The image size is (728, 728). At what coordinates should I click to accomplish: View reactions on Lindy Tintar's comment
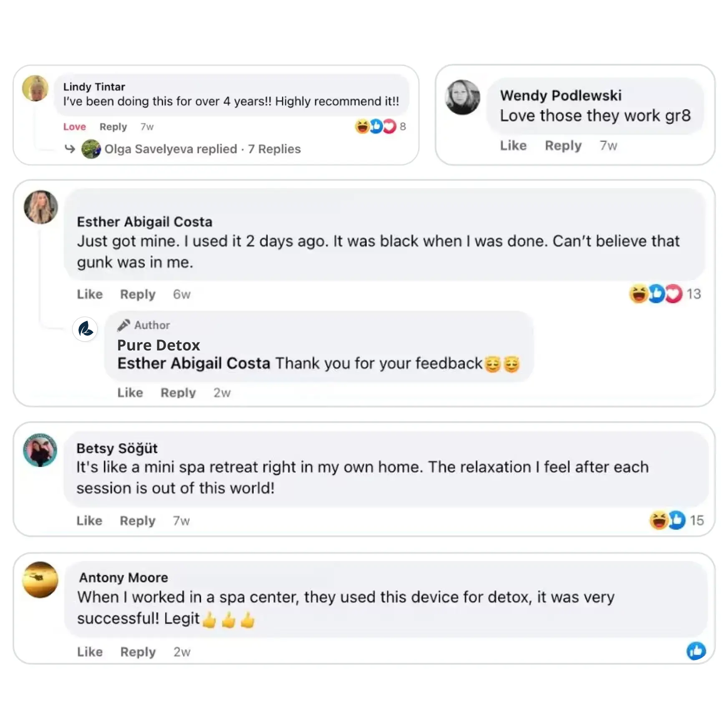pos(375,126)
